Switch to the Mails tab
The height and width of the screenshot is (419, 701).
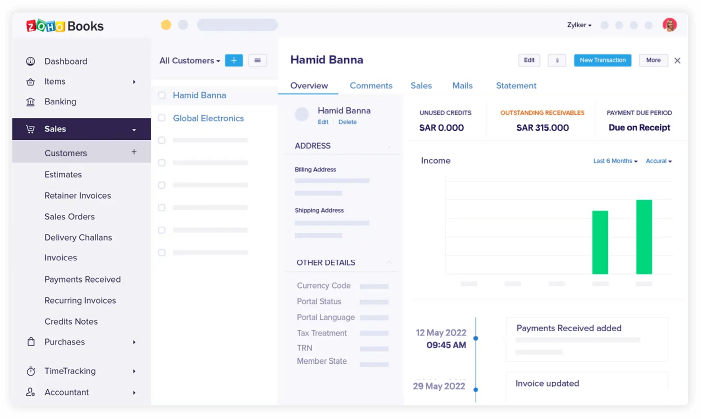pos(462,85)
